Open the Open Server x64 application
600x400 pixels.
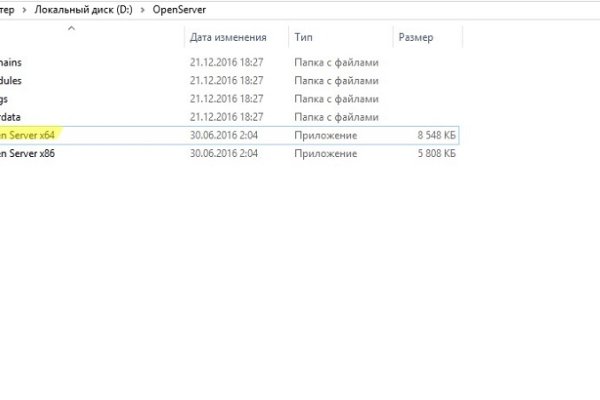tap(30, 134)
